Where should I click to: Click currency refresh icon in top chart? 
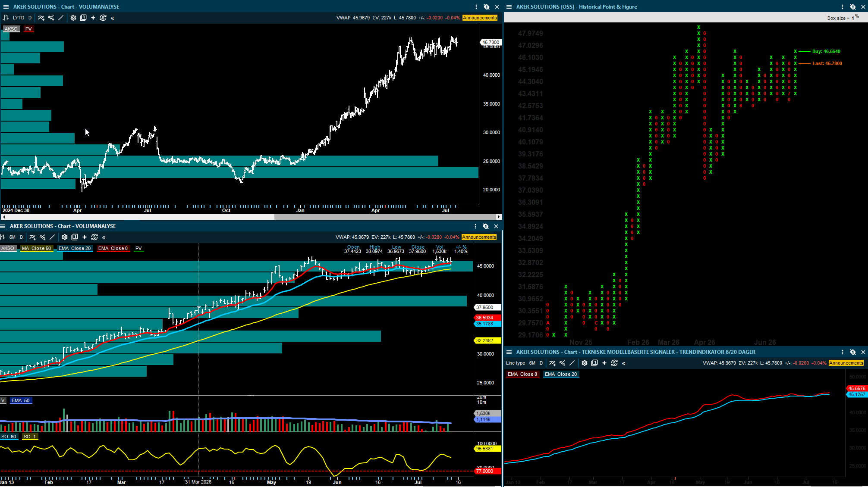click(x=103, y=18)
